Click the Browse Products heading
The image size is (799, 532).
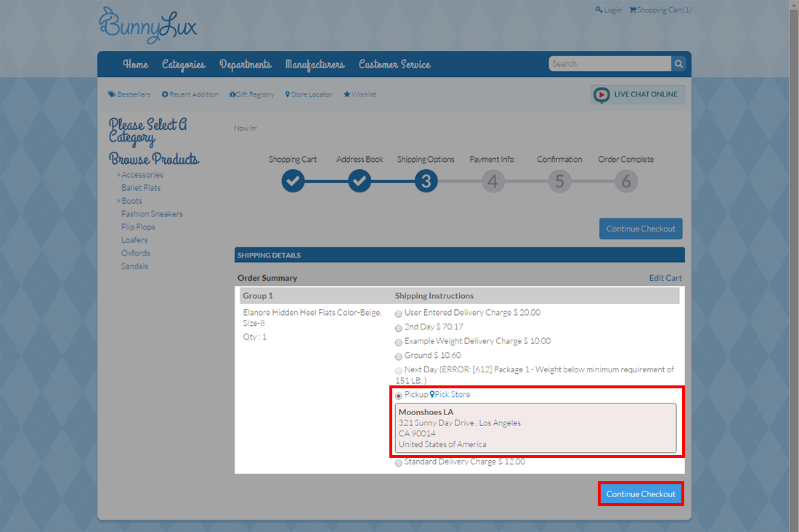point(154,159)
